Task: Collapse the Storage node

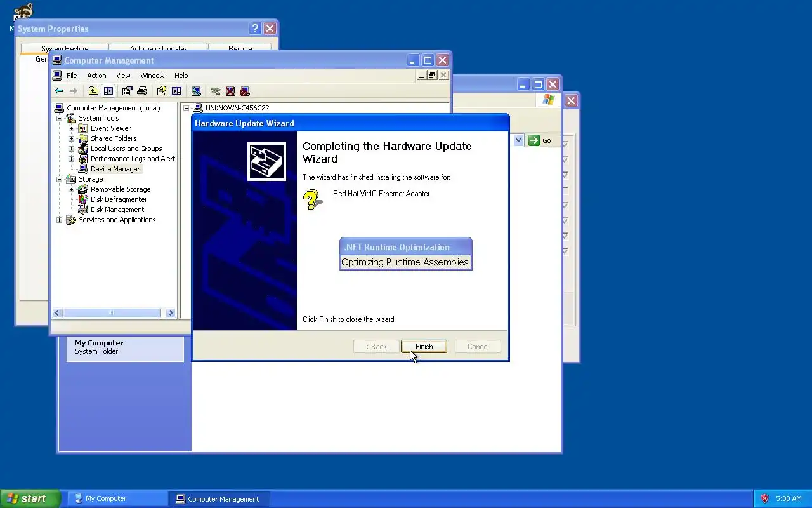Action: [60, 179]
